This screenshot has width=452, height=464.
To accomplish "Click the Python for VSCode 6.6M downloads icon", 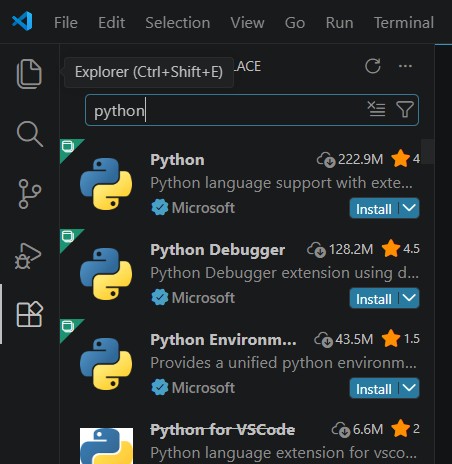I will click(341, 429).
